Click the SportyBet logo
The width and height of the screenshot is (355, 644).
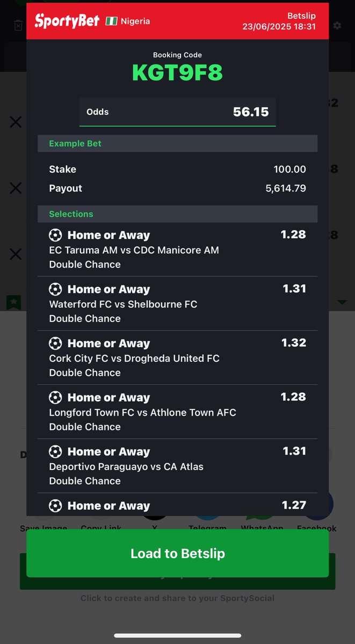click(x=67, y=21)
